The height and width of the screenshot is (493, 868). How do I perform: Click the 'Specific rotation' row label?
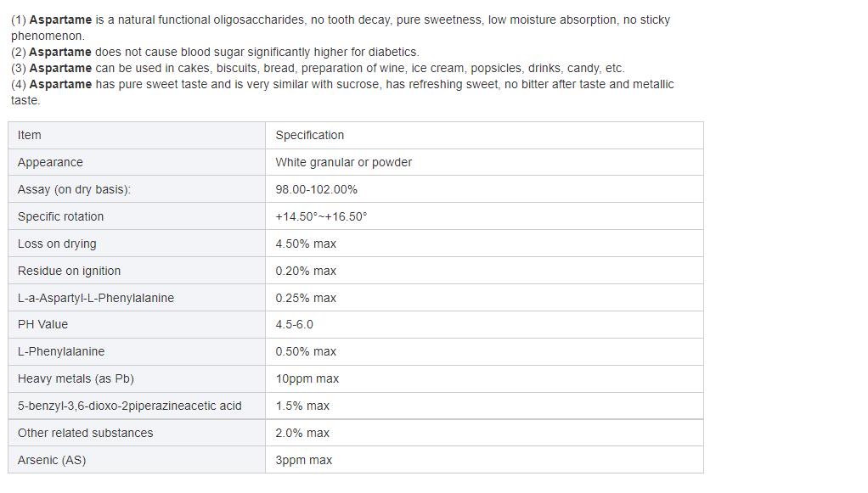[x=60, y=216]
